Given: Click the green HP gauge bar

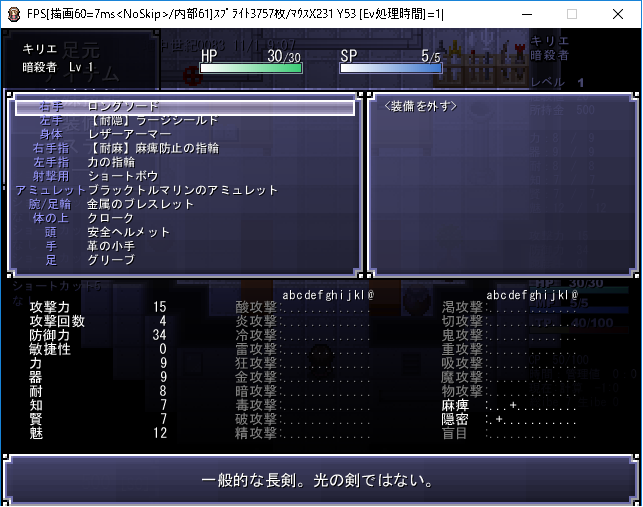Looking at the screenshot, I should point(251,68).
